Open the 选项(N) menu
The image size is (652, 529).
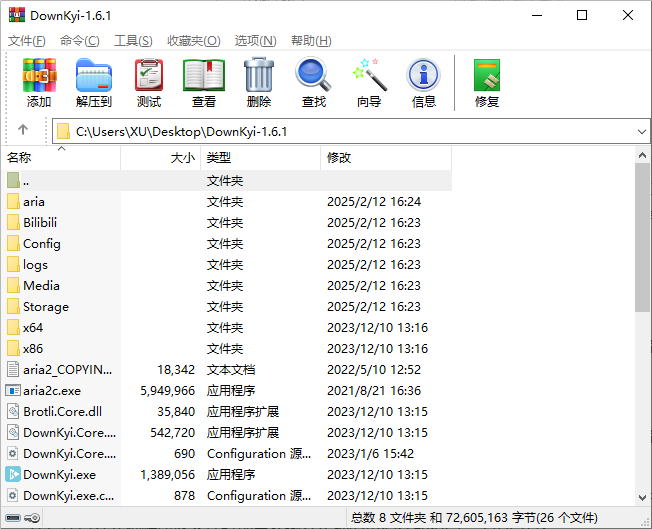tap(255, 41)
